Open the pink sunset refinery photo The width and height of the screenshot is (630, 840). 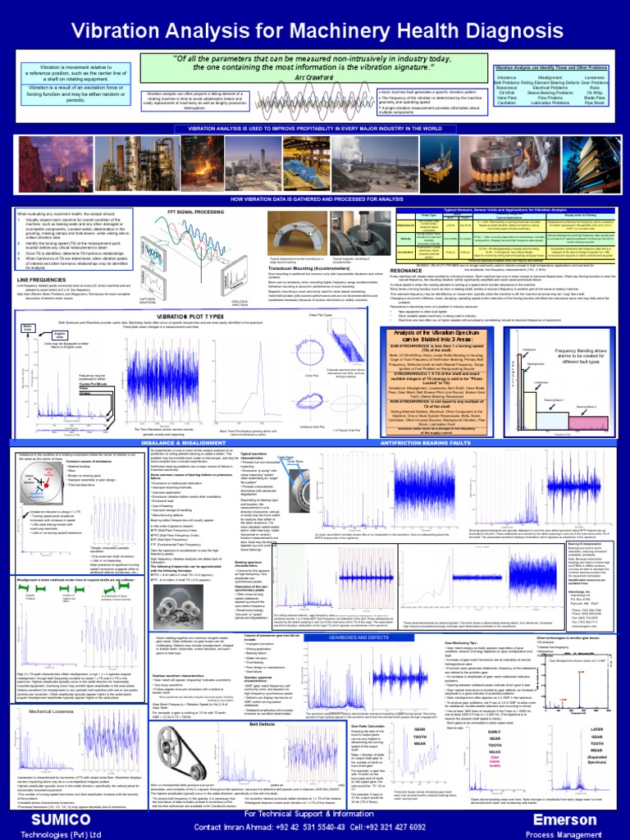[56, 164]
